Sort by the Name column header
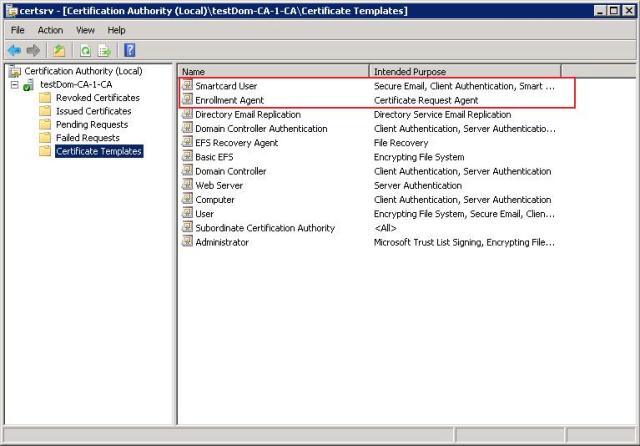The height and width of the screenshot is (446, 640). click(272, 72)
